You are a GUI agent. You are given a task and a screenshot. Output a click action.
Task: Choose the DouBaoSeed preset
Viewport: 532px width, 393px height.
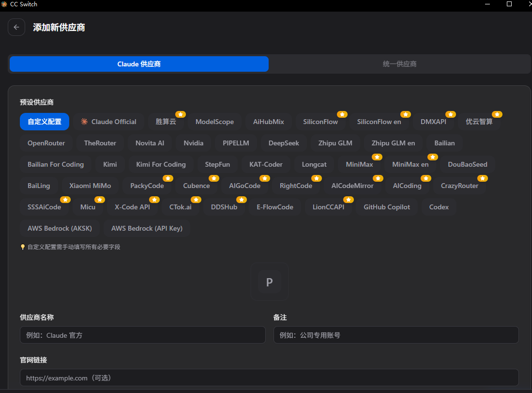click(x=468, y=164)
